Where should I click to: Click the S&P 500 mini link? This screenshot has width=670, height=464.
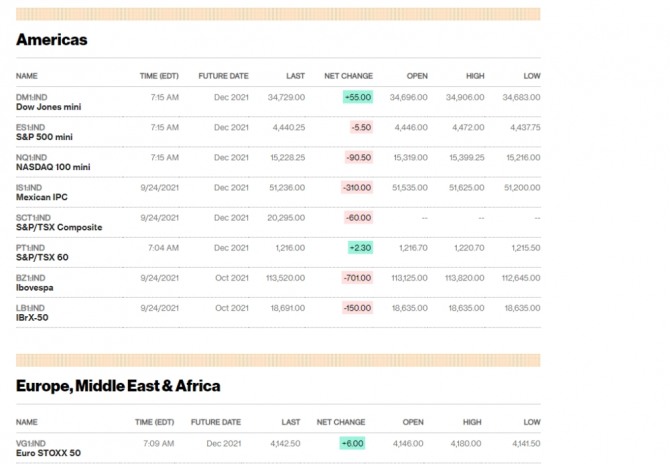tap(45, 136)
